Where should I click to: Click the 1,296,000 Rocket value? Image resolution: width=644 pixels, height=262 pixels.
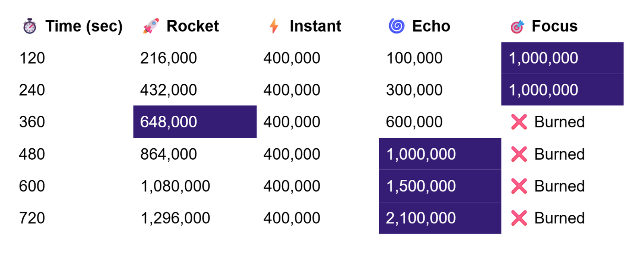point(175,218)
